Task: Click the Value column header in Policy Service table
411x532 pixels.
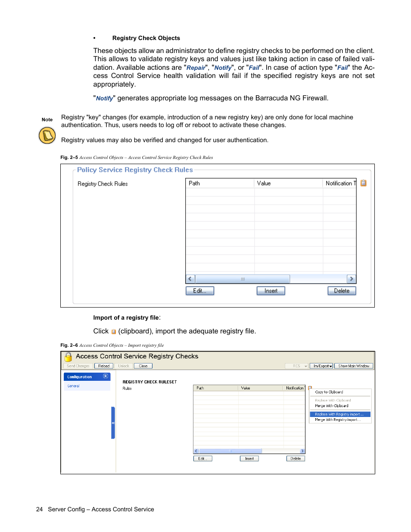Action: [x=288, y=184]
